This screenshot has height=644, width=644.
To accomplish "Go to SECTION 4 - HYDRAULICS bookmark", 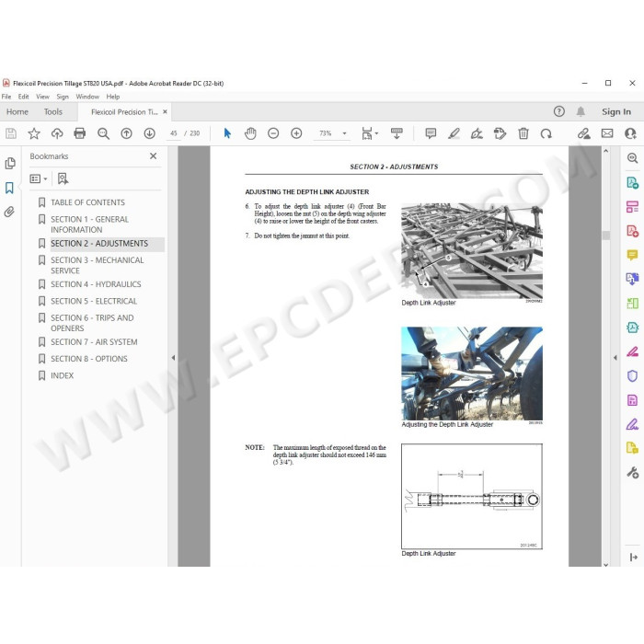I will 96,284.
